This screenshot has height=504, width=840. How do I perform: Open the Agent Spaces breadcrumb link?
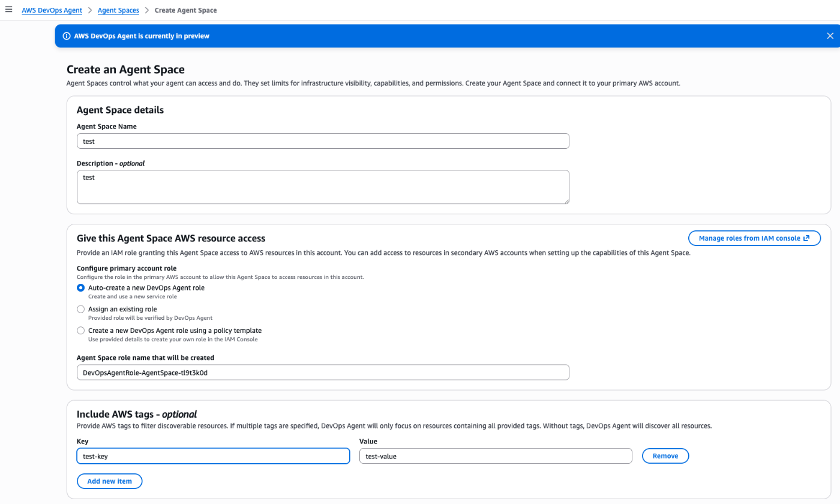click(118, 10)
